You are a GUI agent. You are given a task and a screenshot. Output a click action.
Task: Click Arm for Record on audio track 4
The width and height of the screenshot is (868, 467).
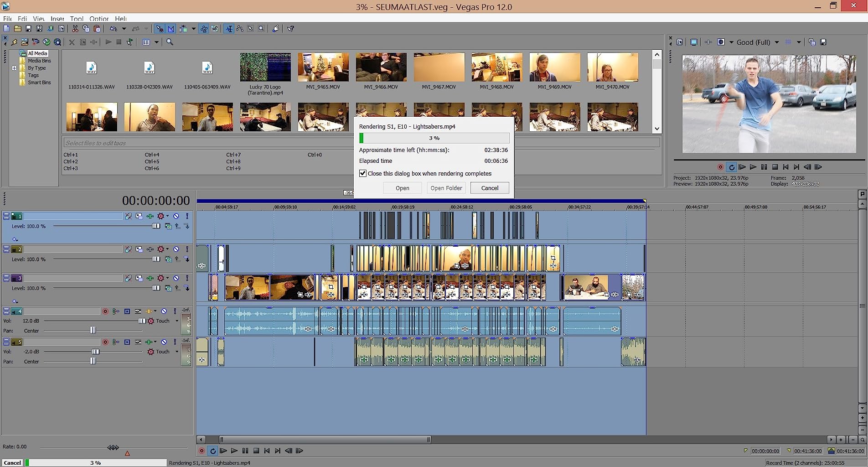105,311
